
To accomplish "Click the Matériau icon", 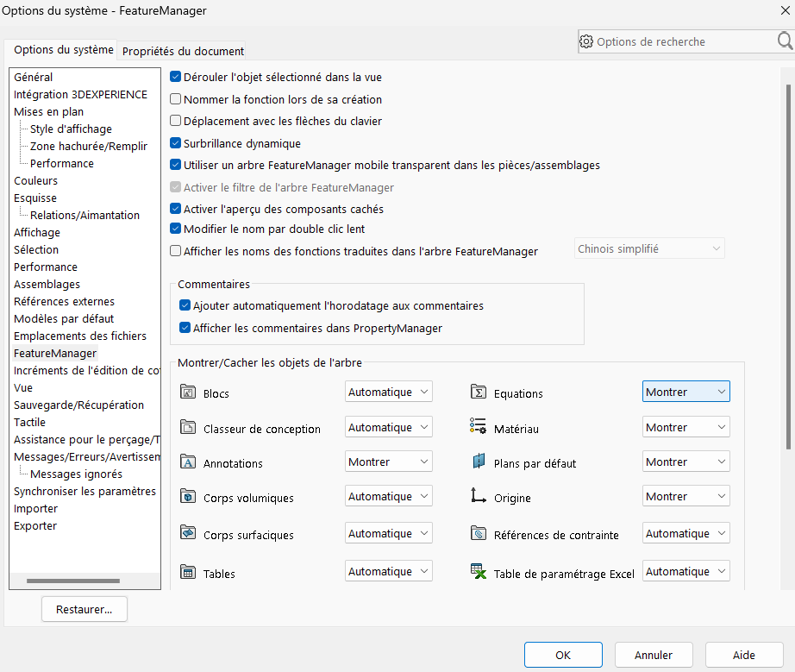I will (479, 427).
